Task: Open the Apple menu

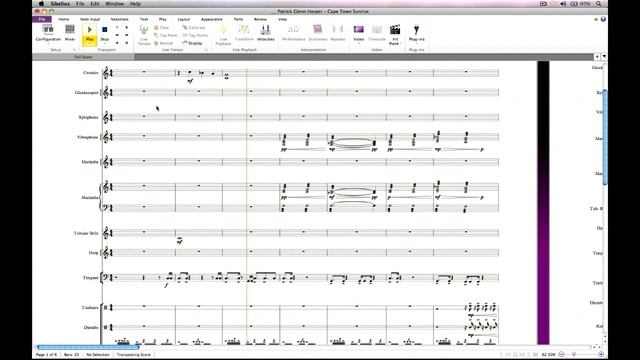Action: point(41,4)
